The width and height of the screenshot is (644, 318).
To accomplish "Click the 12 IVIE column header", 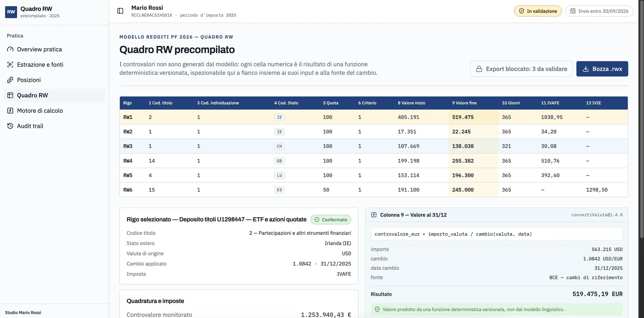I will click(593, 103).
